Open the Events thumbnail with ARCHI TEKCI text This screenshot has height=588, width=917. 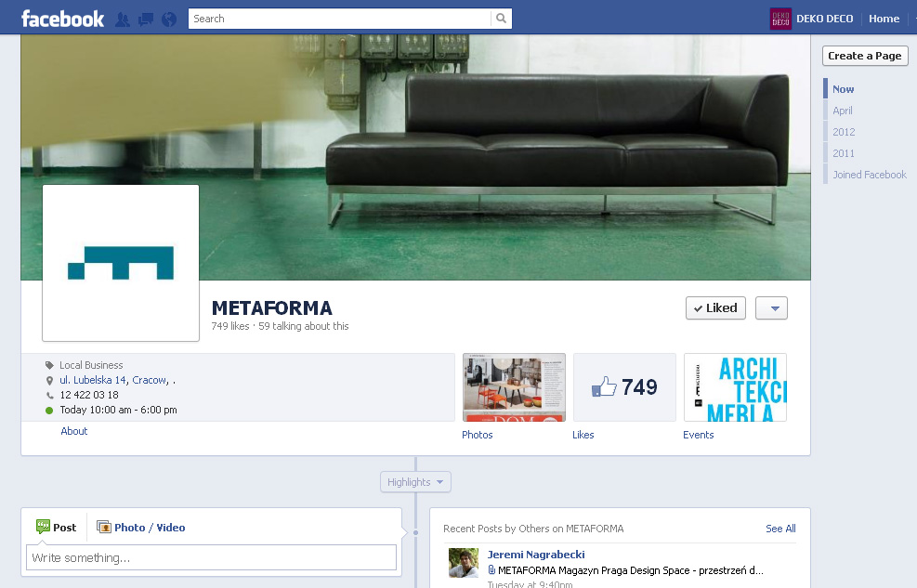(x=735, y=387)
